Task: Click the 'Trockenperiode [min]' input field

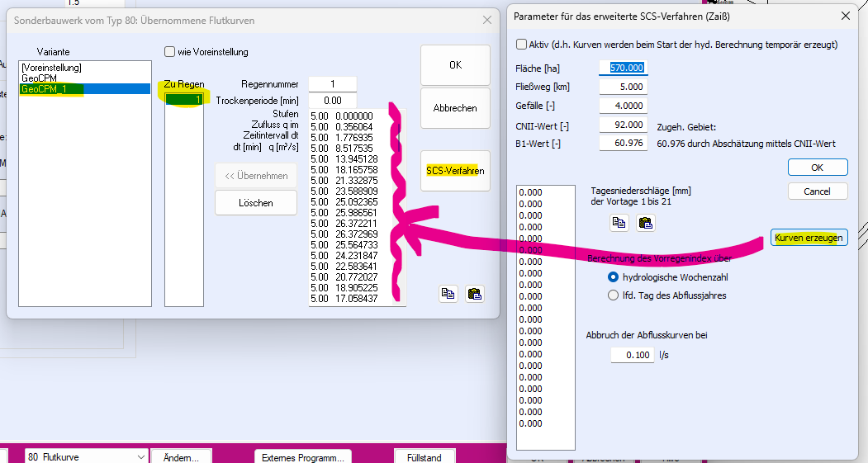Action: point(333,100)
